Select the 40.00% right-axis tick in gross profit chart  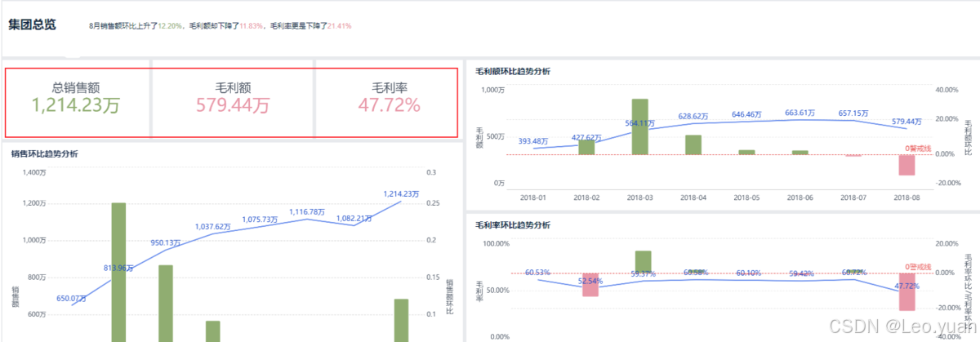(947, 90)
